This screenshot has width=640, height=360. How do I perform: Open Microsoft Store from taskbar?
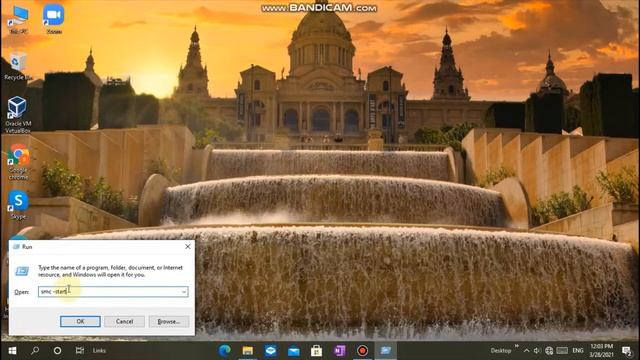pos(316,351)
